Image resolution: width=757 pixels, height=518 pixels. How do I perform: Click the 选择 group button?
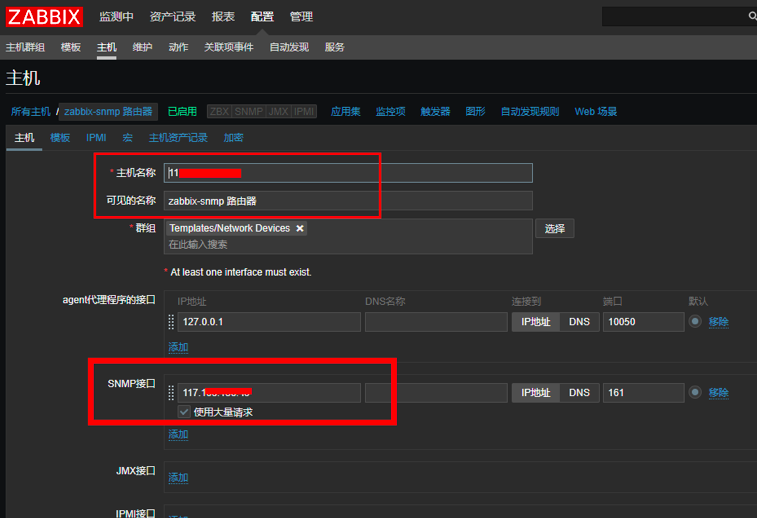point(555,229)
